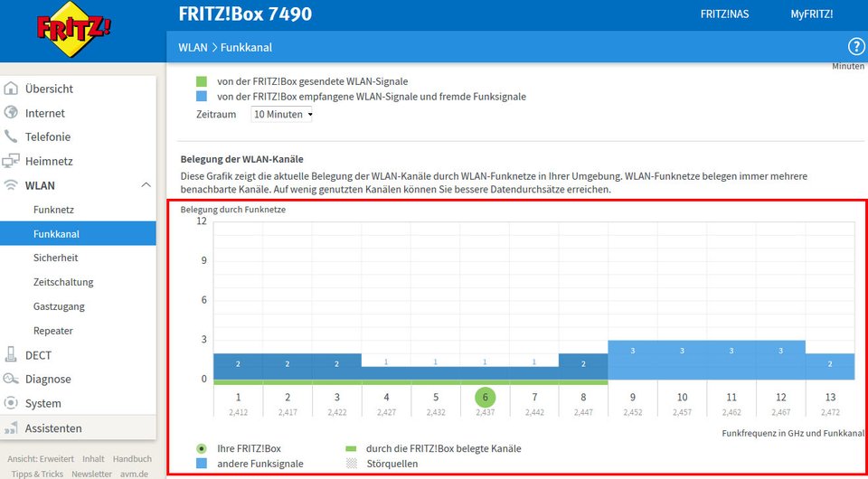Viewport: 868px width, 479px height.
Task: Click the Übersicht house icon
Action: click(x=11, y=89)
